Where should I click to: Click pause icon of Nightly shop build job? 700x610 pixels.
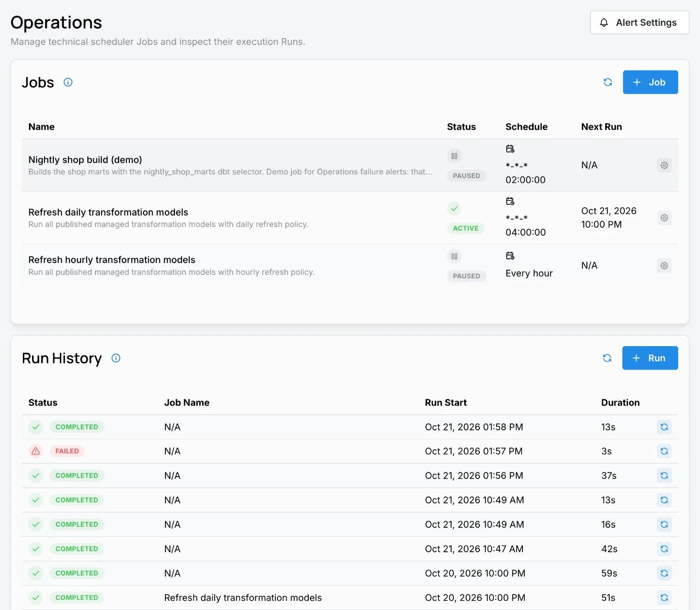coord(454,156)
